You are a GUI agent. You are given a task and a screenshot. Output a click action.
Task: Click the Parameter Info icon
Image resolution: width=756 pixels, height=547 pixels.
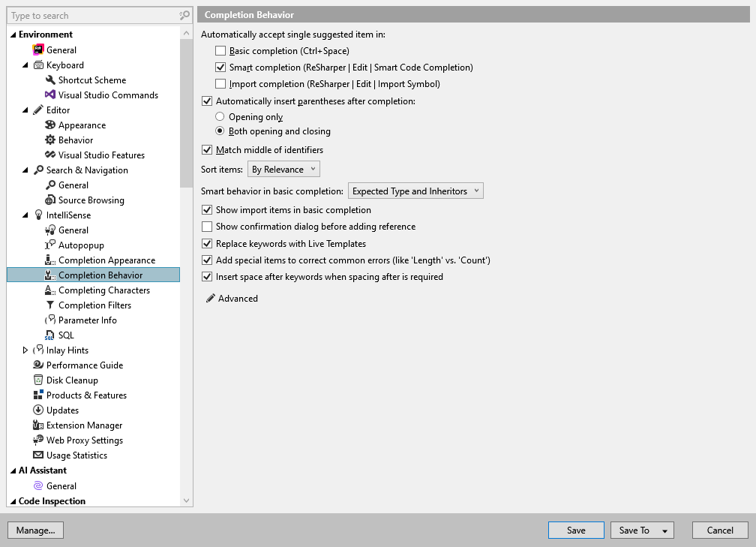49,320
